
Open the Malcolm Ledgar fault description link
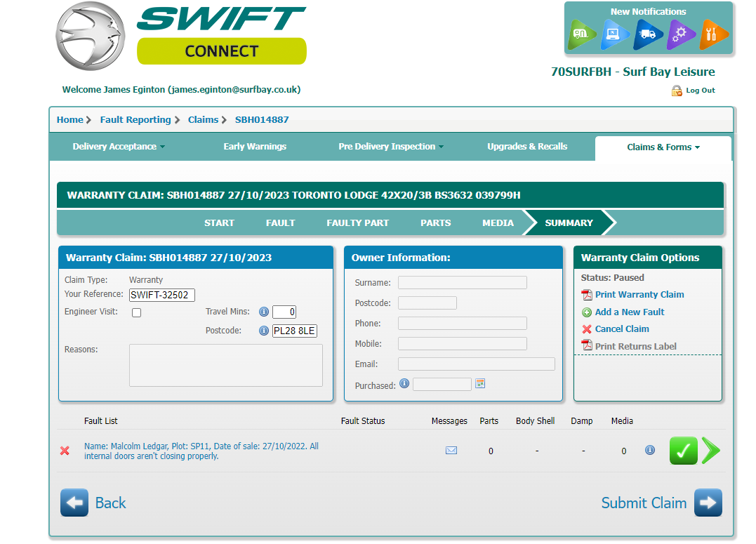(201, 451)
